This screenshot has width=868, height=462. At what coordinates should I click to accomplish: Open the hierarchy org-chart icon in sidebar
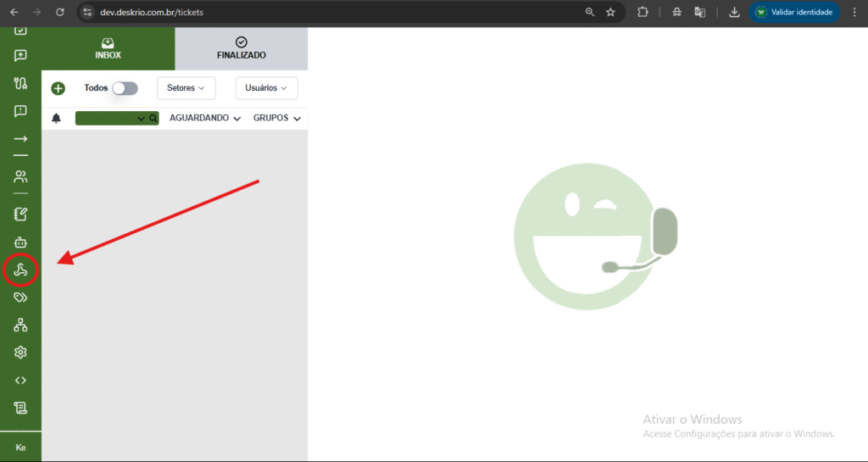pyautogui.click(x=20, y=325)
